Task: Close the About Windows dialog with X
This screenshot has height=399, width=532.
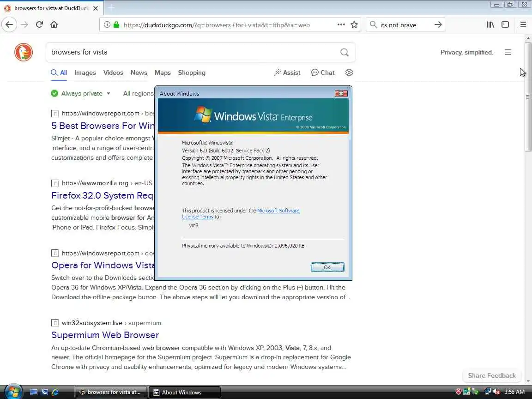Action: click(x=341, y=93)
